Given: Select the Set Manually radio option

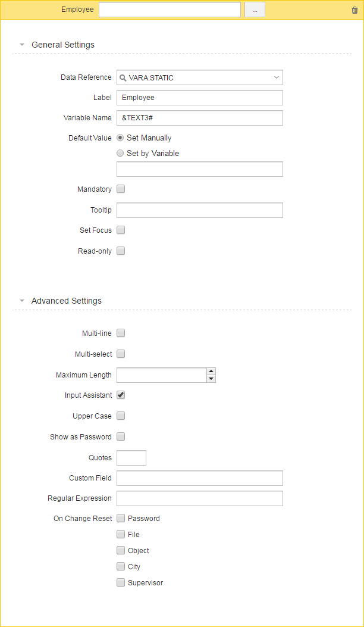Looking at the screenshot, I should click(x=120, y=138).
